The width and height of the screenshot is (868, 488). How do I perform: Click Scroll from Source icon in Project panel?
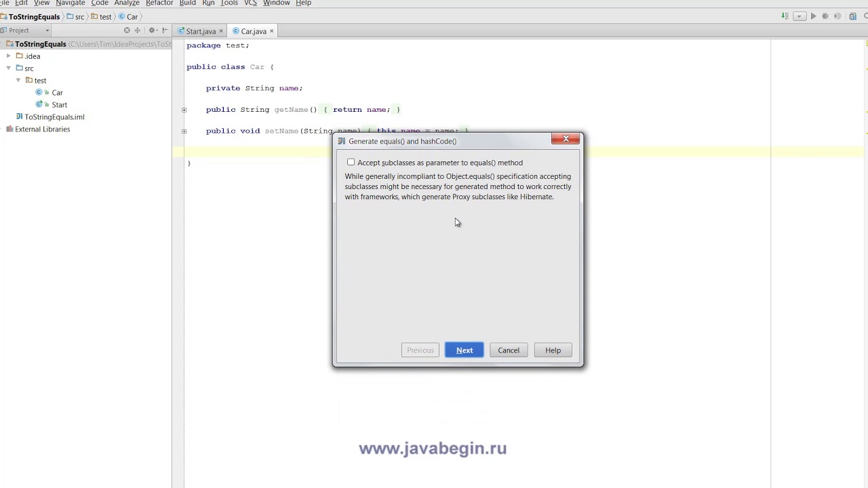pos(127,30)
